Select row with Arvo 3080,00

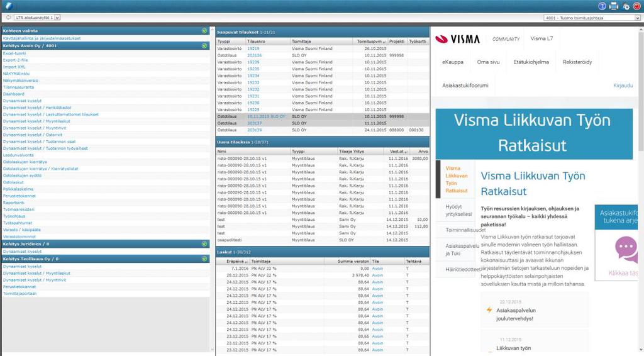coord(323,159)
